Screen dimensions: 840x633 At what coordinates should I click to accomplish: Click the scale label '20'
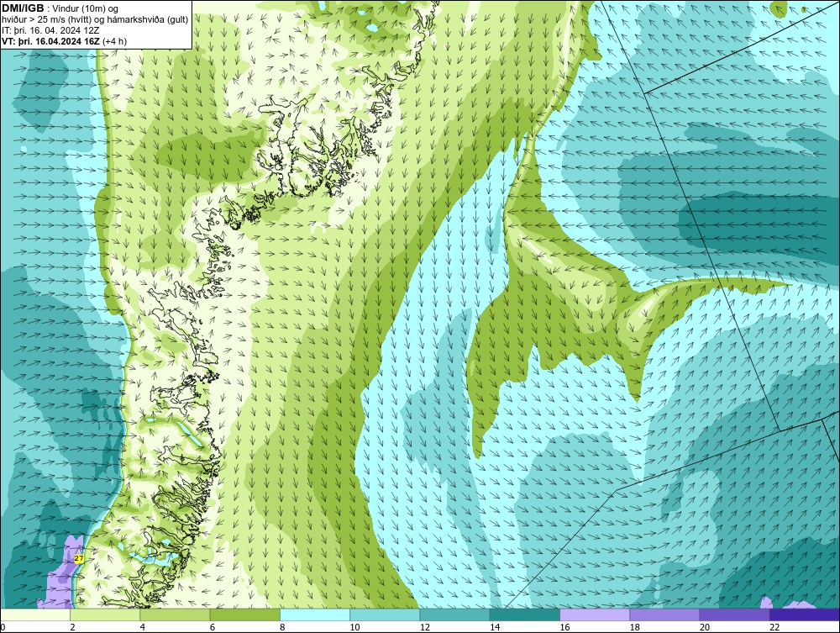705,628
